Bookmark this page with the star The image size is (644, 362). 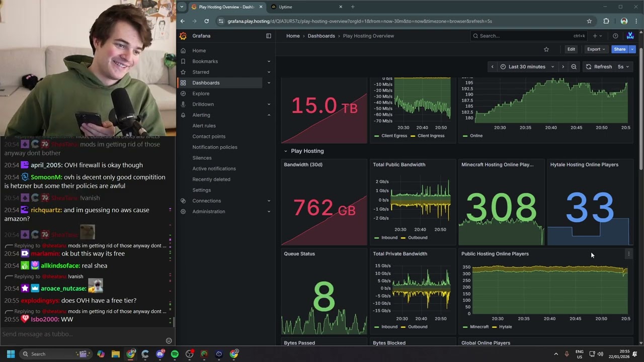589,21
